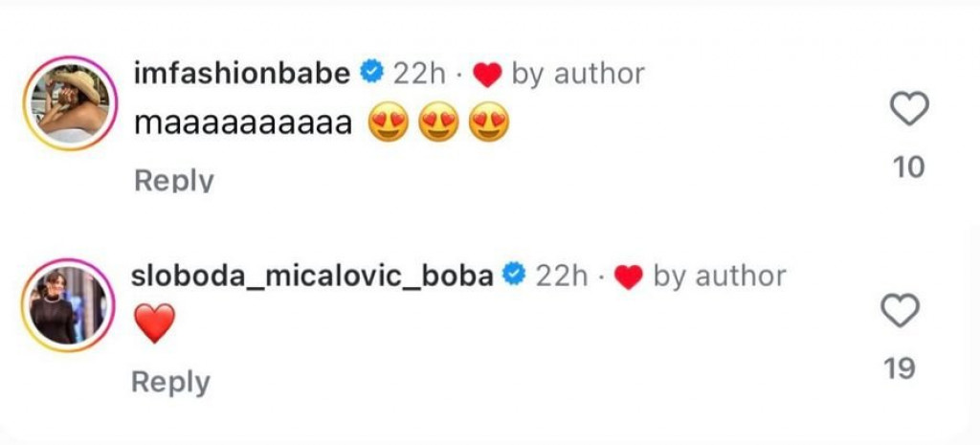The image size is (980, 445).
Task: Reply to sloboda_micalovic_boba's comment
Action: [170, 382]
